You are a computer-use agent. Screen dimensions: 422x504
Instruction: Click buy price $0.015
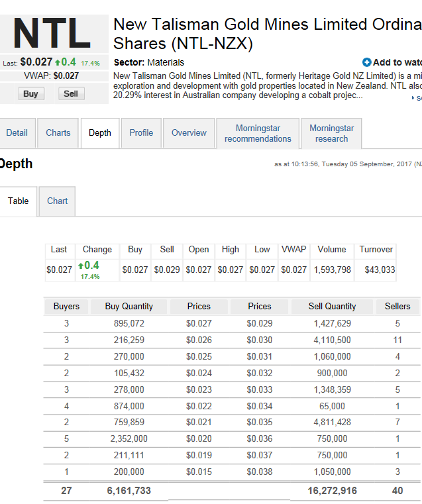(x=199, y=472)
